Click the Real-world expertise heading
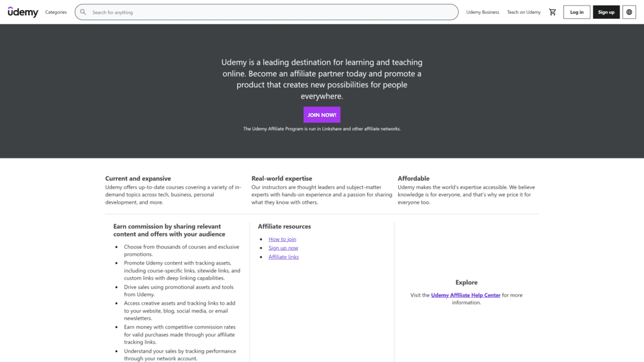The width and height of the screenshot is (644, 362). point(282,178)
